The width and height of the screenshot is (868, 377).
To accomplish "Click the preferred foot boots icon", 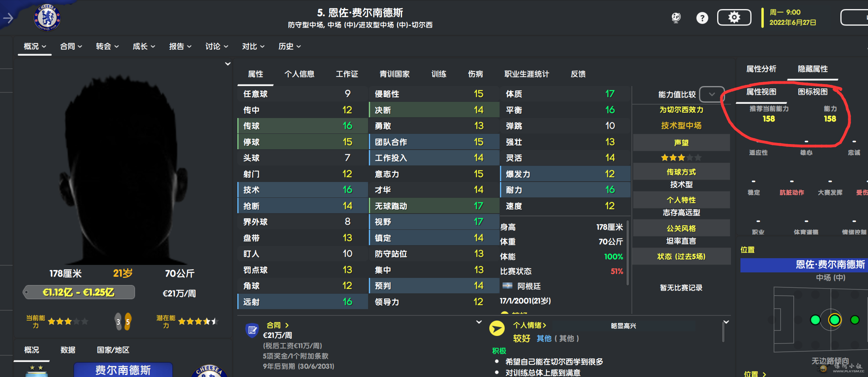I will pos(122,322).
